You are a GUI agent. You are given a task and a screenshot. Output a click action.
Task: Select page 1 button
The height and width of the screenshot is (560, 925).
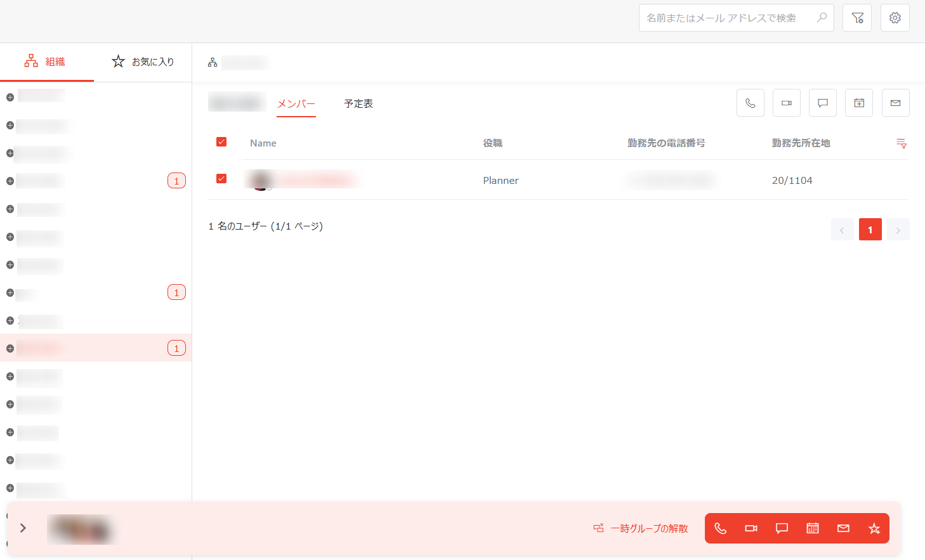(x=870, y=230)
